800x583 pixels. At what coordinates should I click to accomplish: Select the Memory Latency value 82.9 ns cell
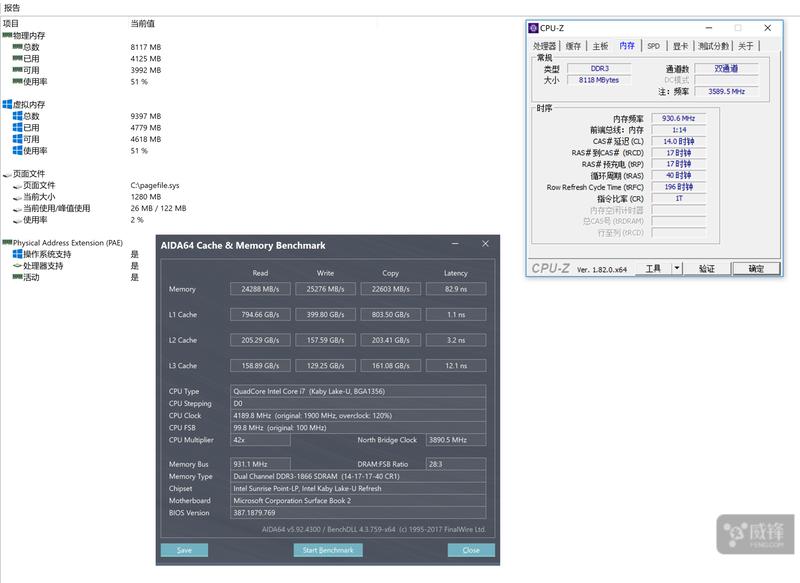pos(455,289)
